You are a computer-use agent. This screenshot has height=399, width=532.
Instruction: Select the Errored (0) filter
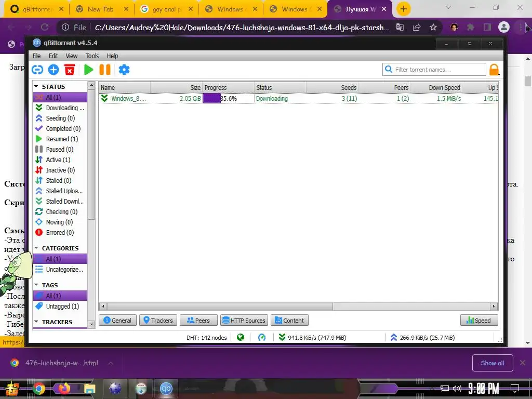coord(60,232)
